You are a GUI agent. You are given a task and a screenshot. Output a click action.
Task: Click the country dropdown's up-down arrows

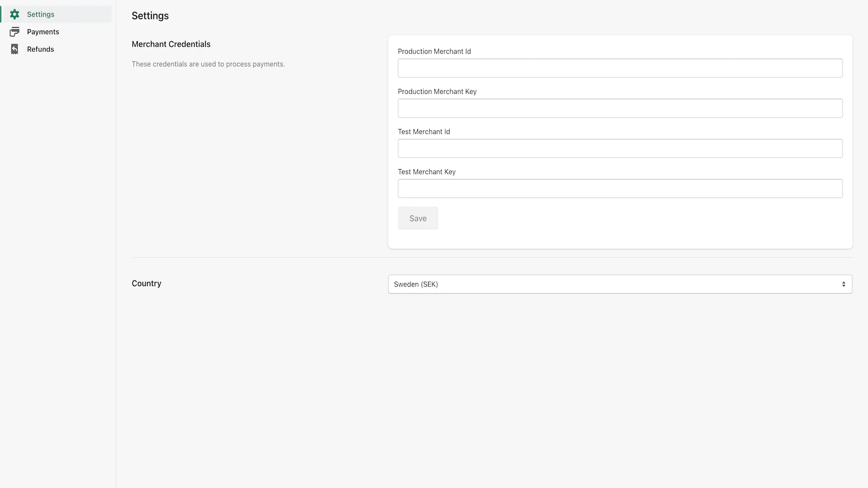[844, 284]
